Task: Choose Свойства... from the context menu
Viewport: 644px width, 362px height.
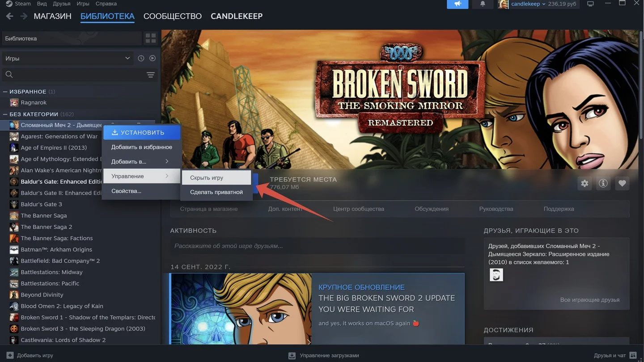Action: point(142,191)
